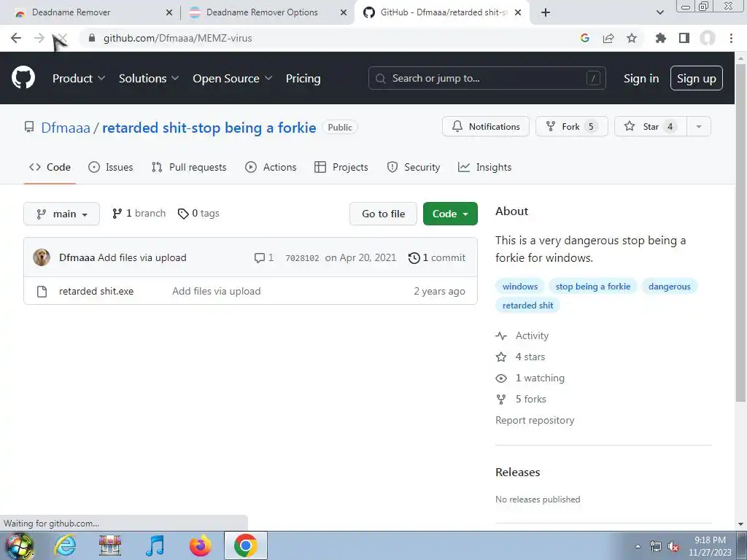Focus the Search or jump to field

pyautogui.click(x=487, y=78)
